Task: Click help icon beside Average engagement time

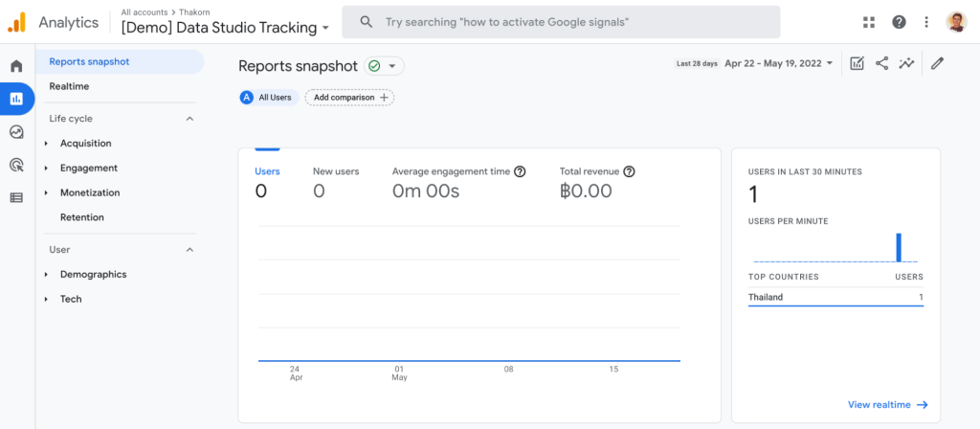Action: tap(520, 171)
